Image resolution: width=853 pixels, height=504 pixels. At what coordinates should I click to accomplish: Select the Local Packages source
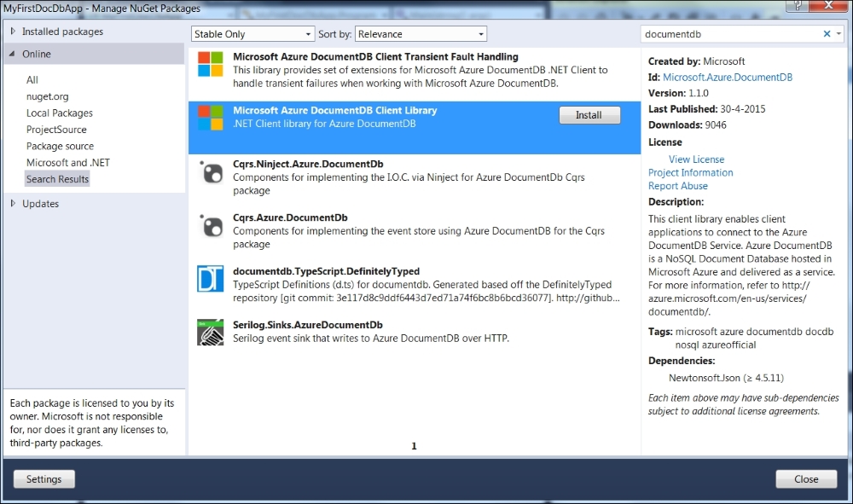pyautogui.click(x=60, y=113)
